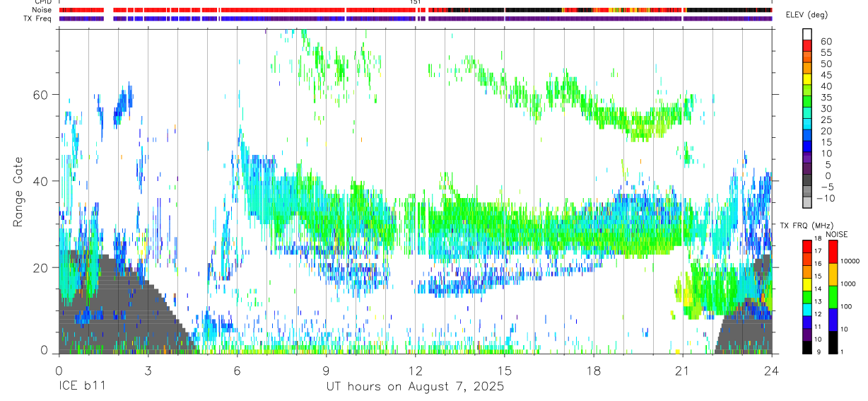Click the '21' tick on UT hours axis
The width and height of the screenshot is (868, 401).
click(683, 370)
